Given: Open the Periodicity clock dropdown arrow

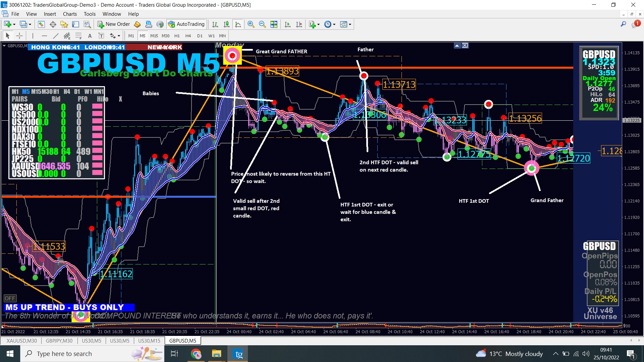Looking at the screenshot, I should [x=334, y=24].
